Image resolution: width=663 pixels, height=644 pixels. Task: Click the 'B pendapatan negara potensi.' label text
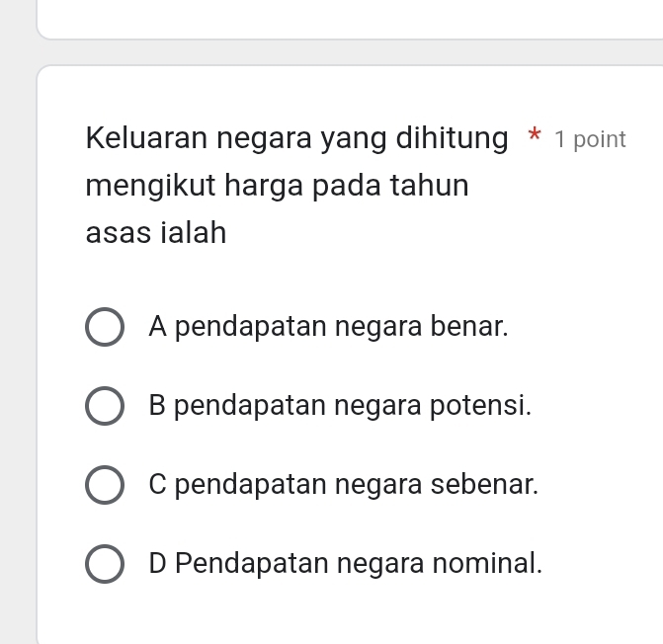(340, 405)
